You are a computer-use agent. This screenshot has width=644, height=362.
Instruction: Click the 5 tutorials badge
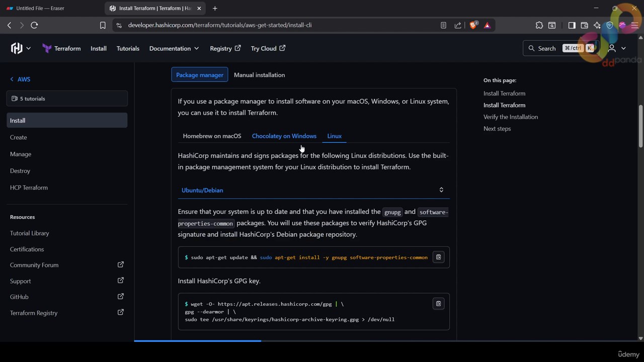click(x=67, y=99)
